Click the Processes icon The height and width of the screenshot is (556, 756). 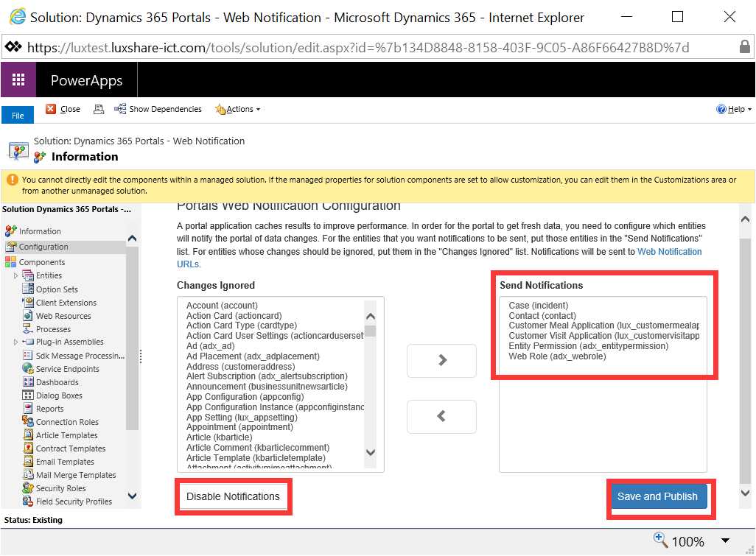click(x=28, y=329)
